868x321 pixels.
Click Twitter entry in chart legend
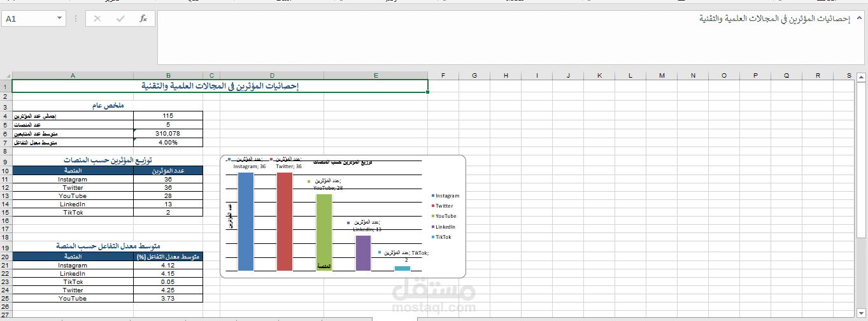tap(443, 206)
